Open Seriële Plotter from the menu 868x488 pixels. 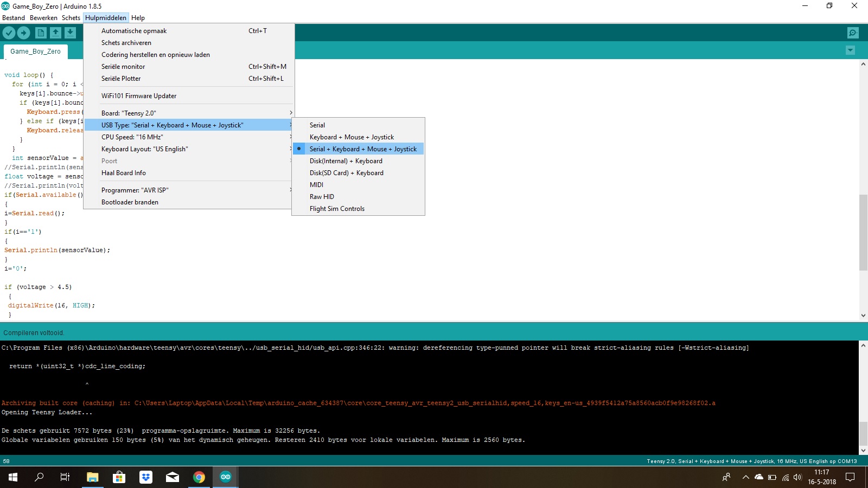(x=189, y=79)
